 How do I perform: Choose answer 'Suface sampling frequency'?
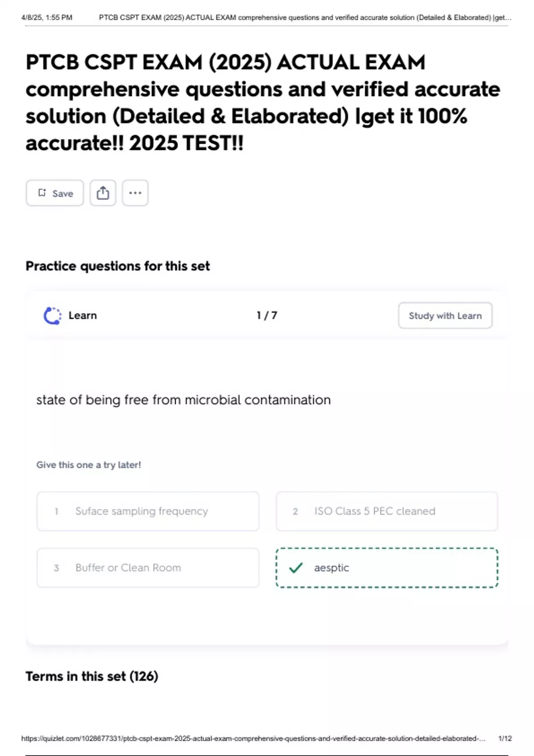coord(148,511)
